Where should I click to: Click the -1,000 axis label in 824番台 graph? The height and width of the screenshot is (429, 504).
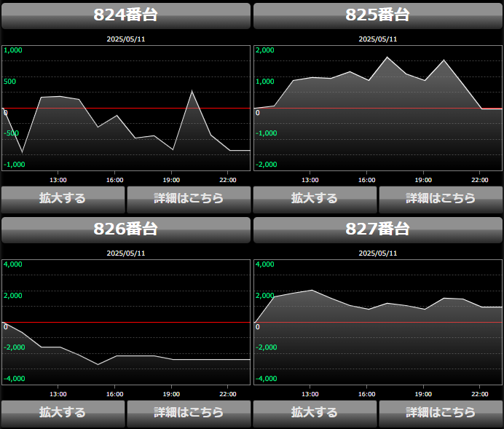tap(14, 165)
